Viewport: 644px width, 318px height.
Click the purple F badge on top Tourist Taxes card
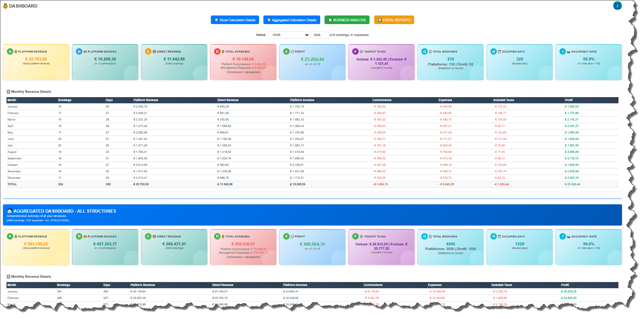355,51
